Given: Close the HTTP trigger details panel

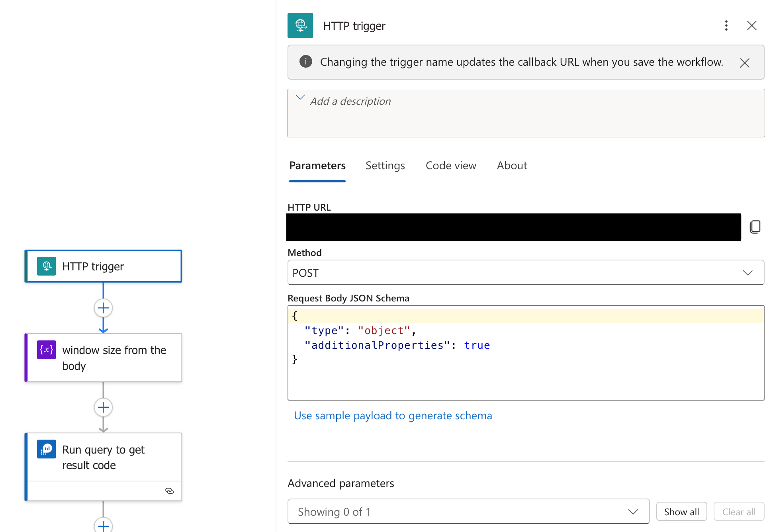Looking at the screenshot, I should pos(752,25).
